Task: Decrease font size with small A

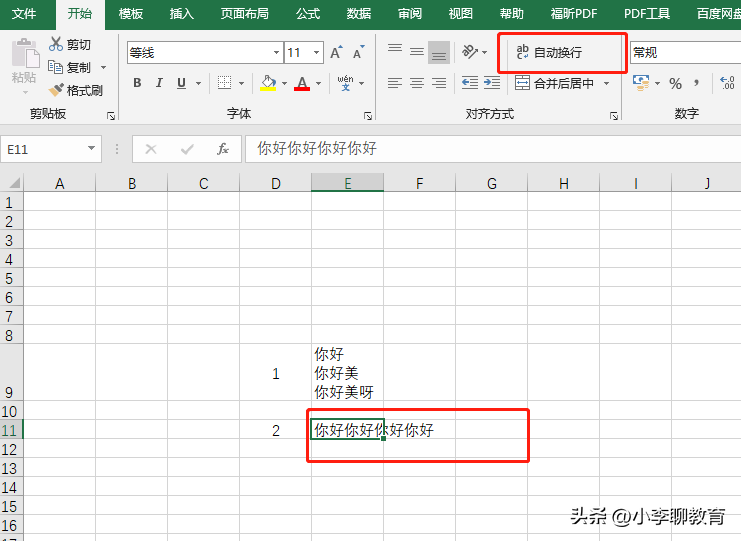Action: (x=359, y=52)
